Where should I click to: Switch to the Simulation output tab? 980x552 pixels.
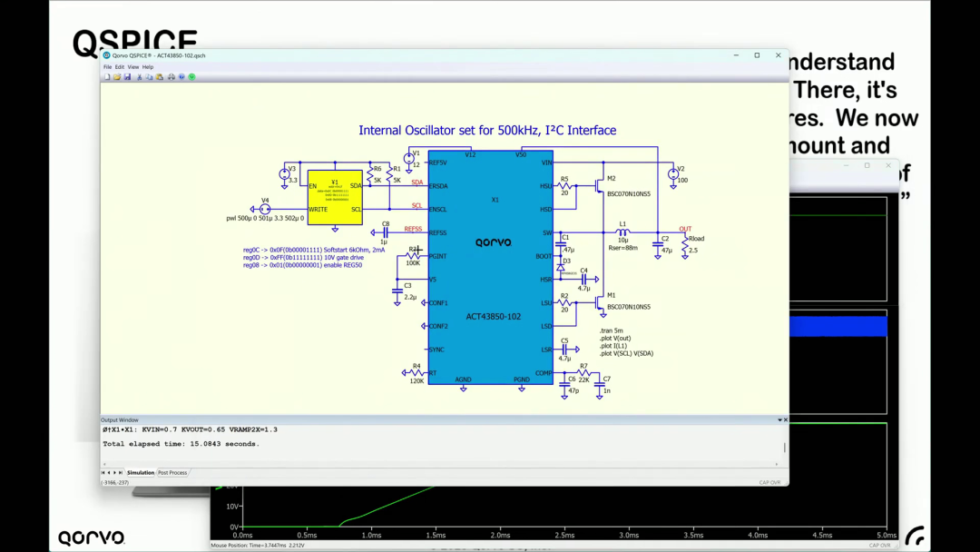point(141,473)
